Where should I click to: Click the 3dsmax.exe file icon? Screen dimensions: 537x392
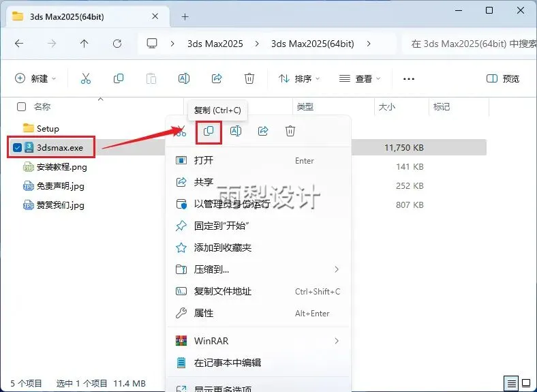click(29, 148)
